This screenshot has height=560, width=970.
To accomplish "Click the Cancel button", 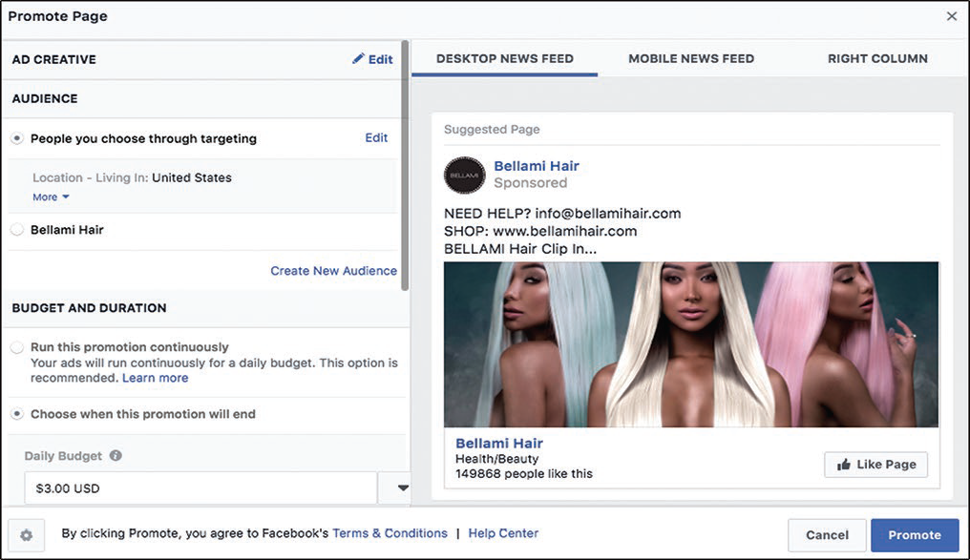I will (x=827, y=534).
